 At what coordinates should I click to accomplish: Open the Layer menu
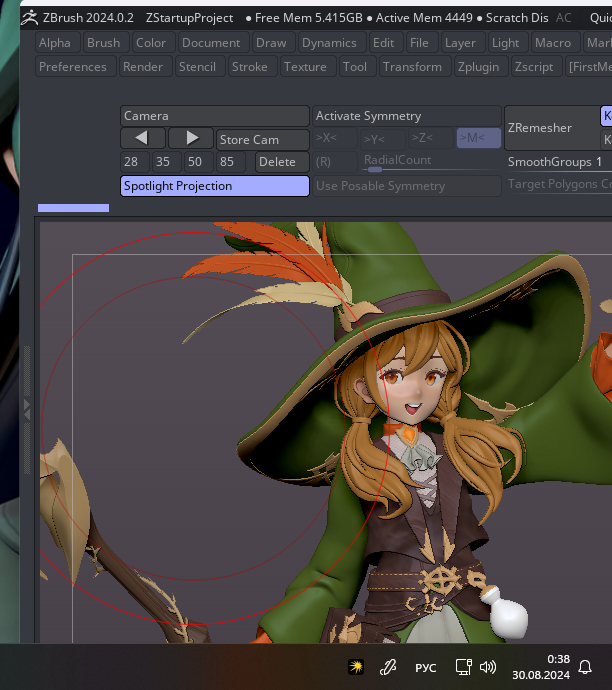[461, 43]
